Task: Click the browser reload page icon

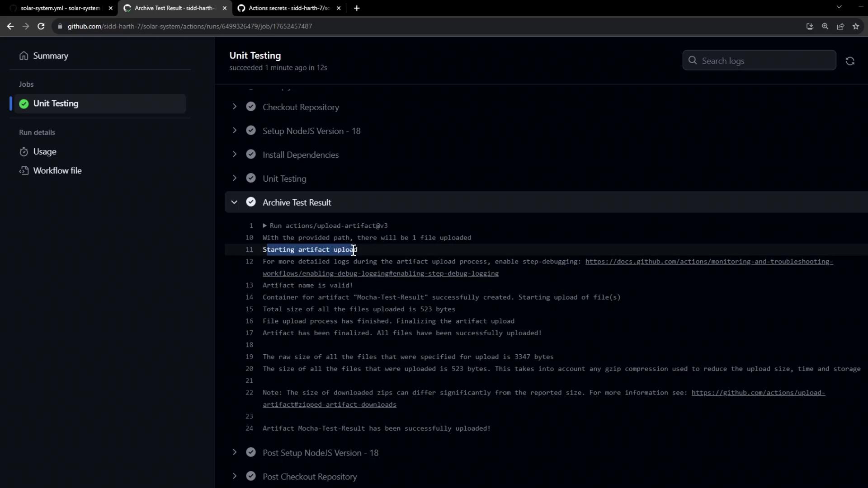Action: pos(41,26)
